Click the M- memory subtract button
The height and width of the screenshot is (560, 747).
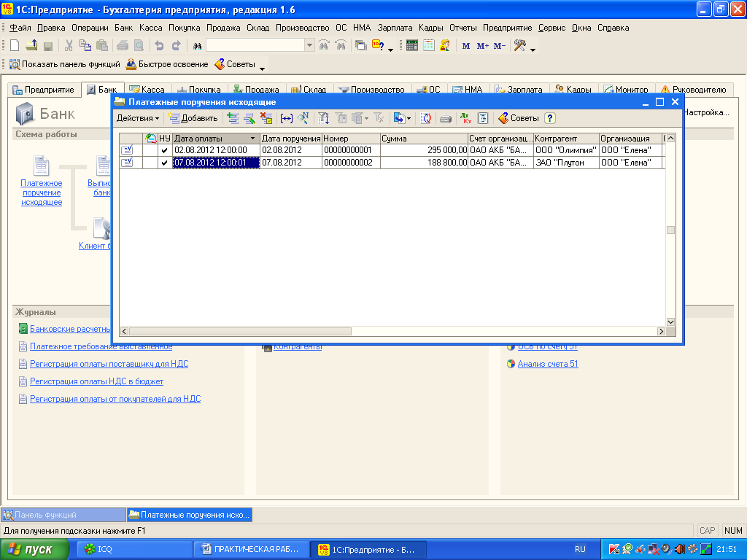tap(499, 46)
